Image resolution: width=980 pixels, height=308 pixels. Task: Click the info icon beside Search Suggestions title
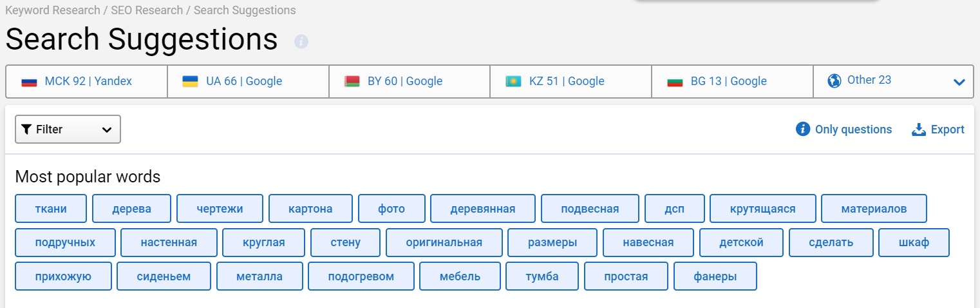point(301,41)
